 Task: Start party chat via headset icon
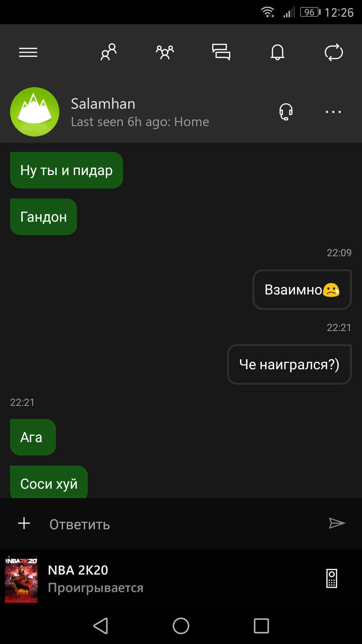click(286, 112)
